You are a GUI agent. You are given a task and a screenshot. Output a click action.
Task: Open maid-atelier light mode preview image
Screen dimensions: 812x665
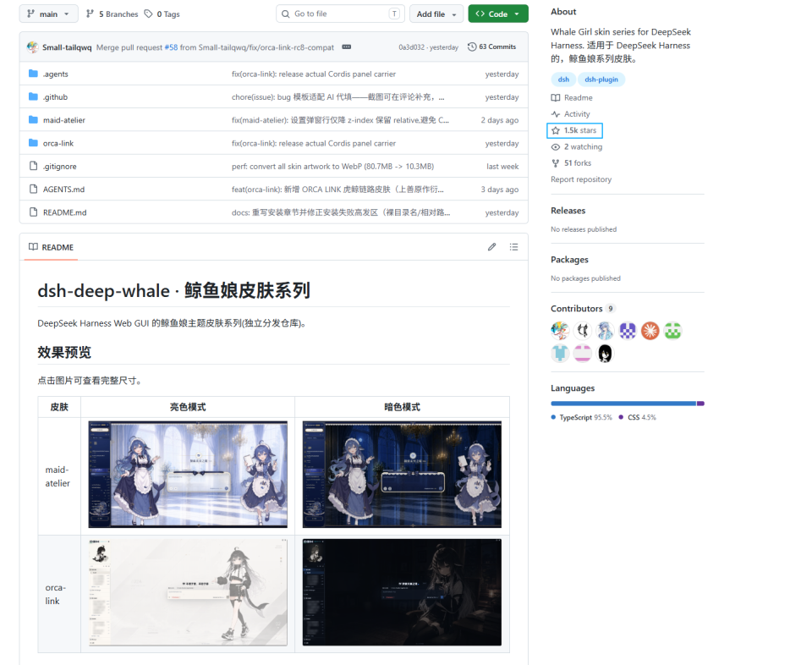tap(188, 475)
